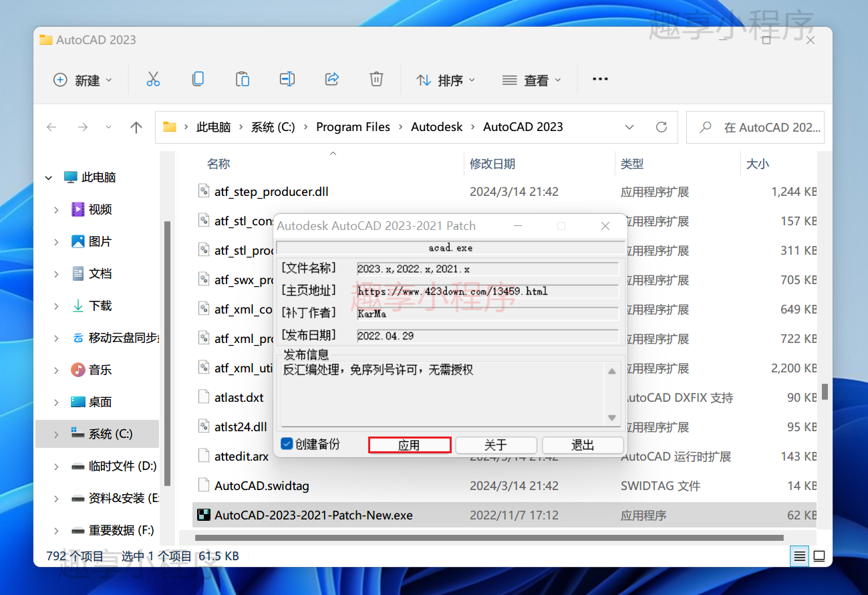Sort by the 类型 column header
Viewport: 868px width, 595px height.
632,164
